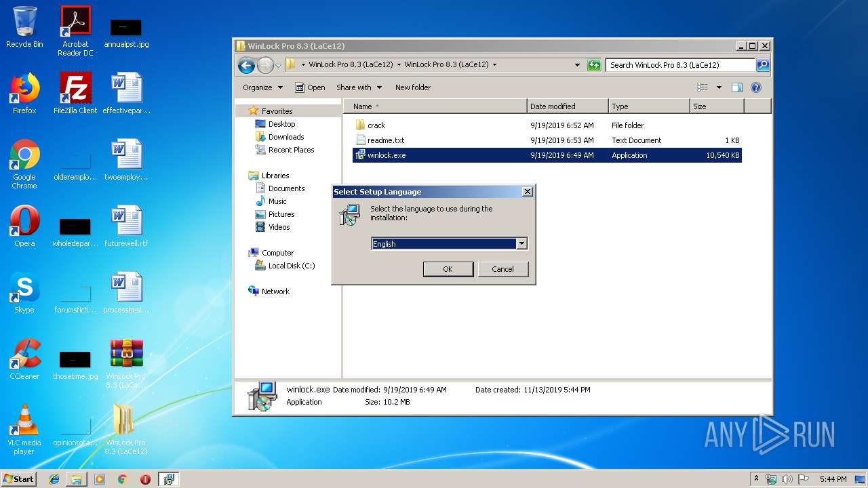The image size is (868, 488).
Task: Click Internet Explorer taskbar icon
Action: pyautogui.click(x=54, y=479)
